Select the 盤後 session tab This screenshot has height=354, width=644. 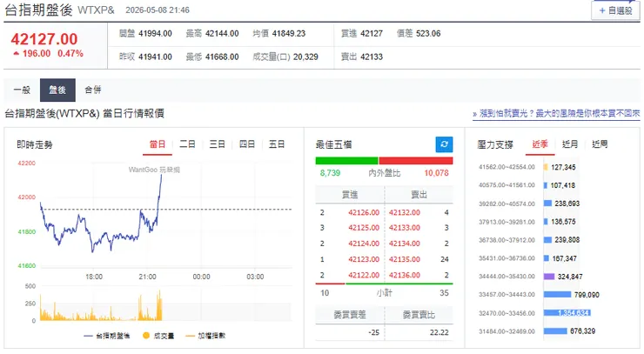click(57, 90)
